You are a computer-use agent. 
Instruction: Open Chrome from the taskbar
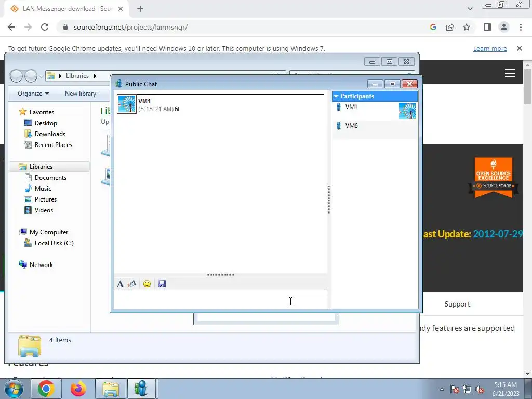pyautogui.click(x=46, y=389)
